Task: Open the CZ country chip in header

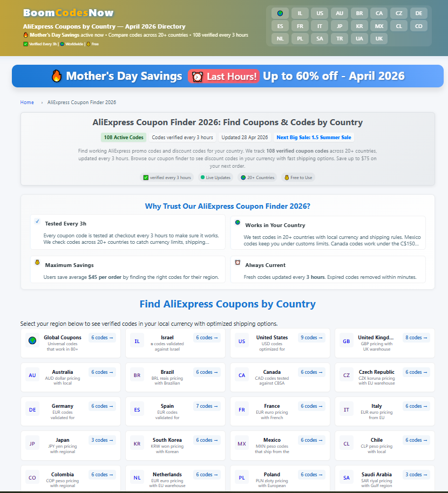Action: (x=399, y=13)
